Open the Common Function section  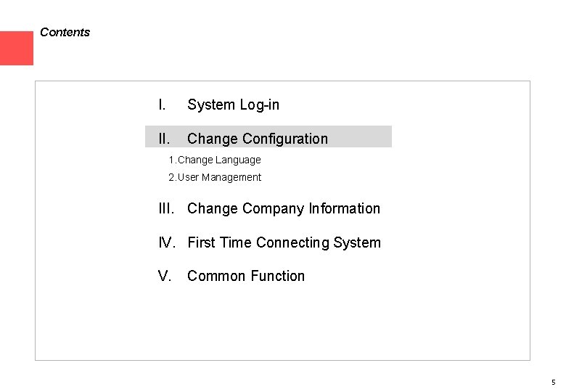pos(246,276)
